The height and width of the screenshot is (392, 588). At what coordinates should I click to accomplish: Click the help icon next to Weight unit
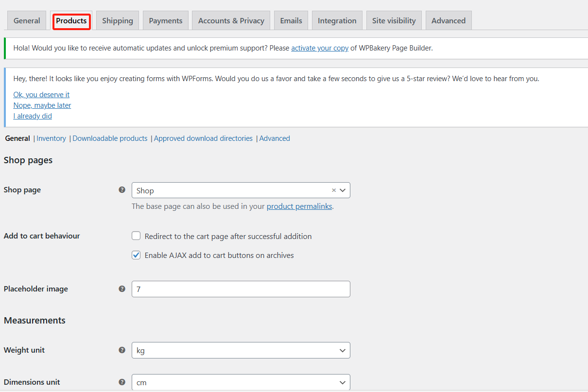(x=122, y=350)
